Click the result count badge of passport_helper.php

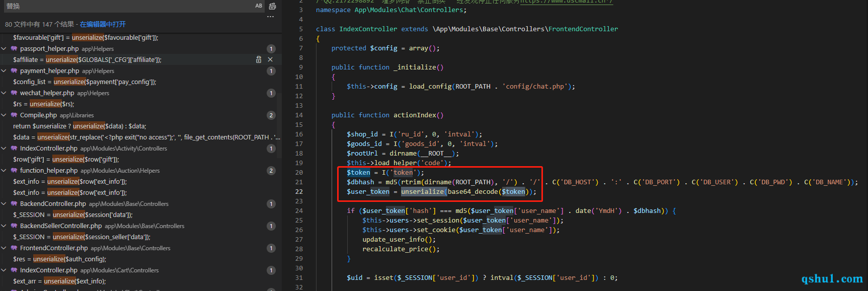point(271,49)
